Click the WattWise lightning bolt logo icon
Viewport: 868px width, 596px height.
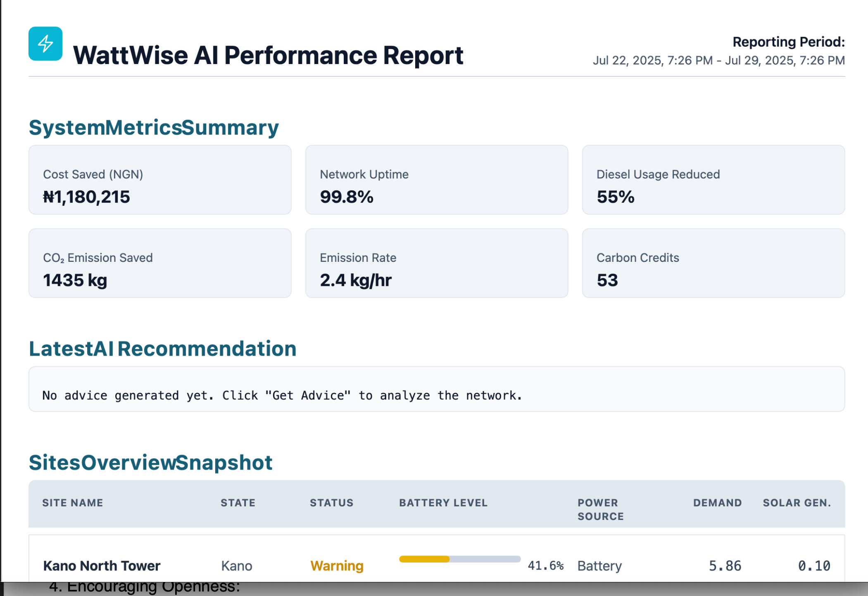pyautogui.click(x=45, y=44)
